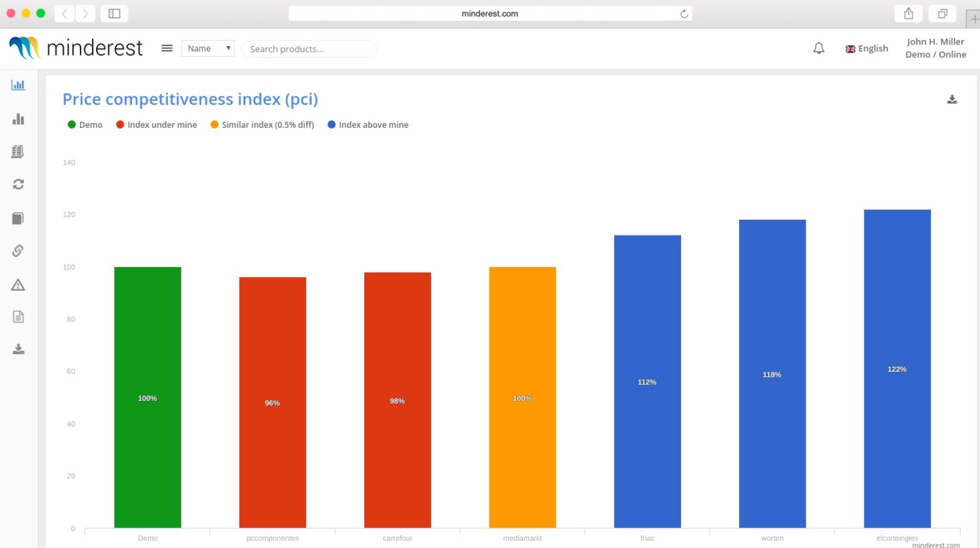Click the fnac axis label

(x=648, y=538)
